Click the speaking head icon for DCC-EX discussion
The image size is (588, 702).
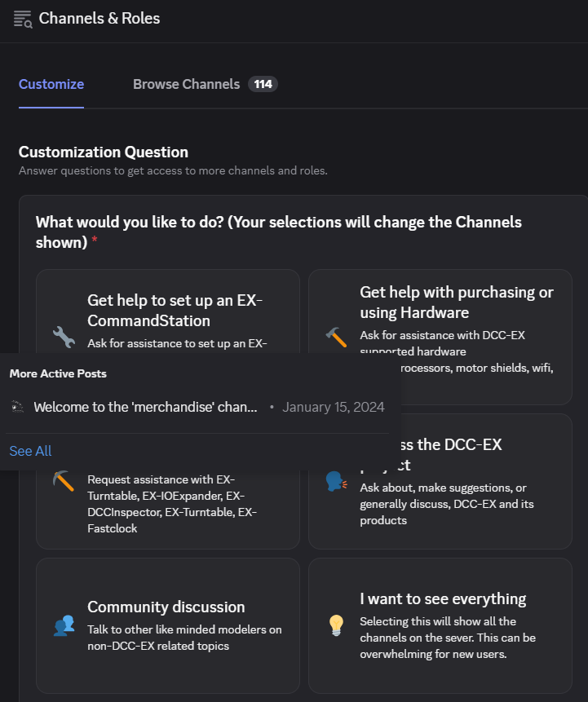[x=336, y=481]
